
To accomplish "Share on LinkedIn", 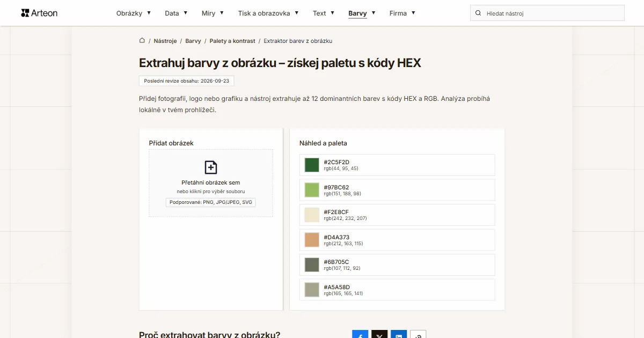I will coord(399,334).
